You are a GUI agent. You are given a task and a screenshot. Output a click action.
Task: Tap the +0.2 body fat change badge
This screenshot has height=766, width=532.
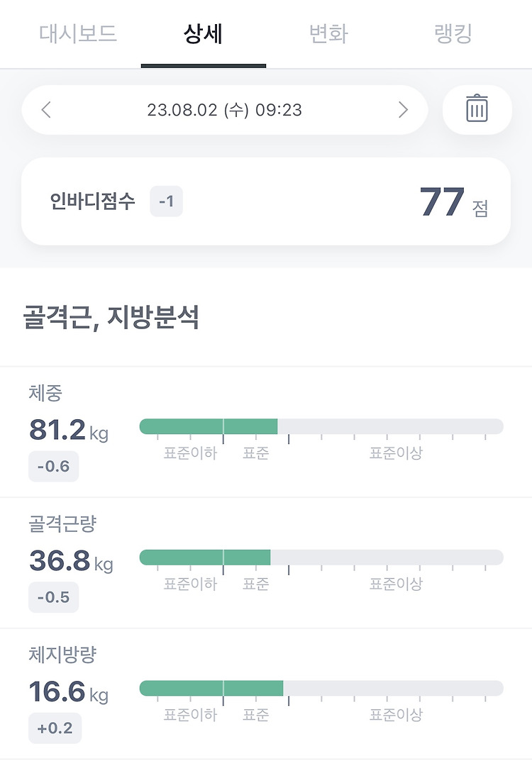click(55, 728)
